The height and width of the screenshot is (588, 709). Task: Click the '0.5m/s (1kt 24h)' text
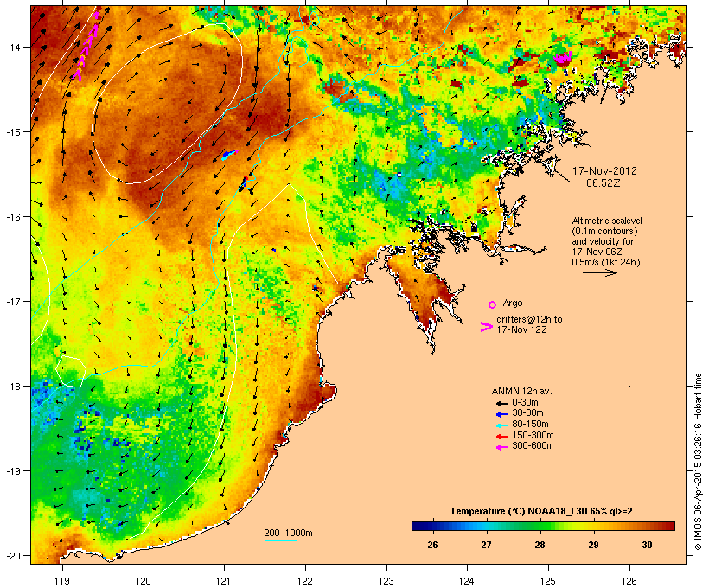(606, 262)
